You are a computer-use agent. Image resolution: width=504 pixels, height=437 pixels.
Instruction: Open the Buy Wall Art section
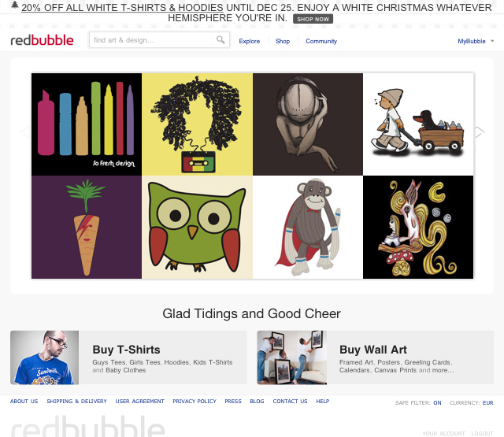click(375, 357)
